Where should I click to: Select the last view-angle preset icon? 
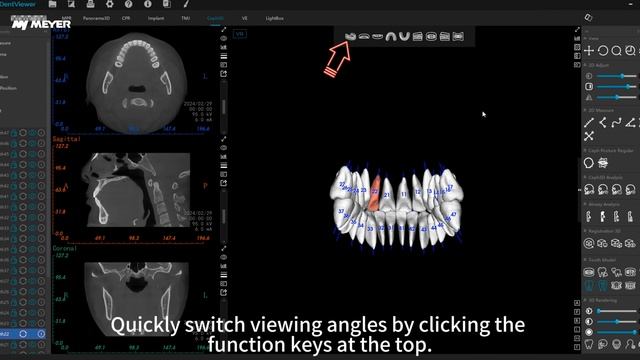click(458, 36)
